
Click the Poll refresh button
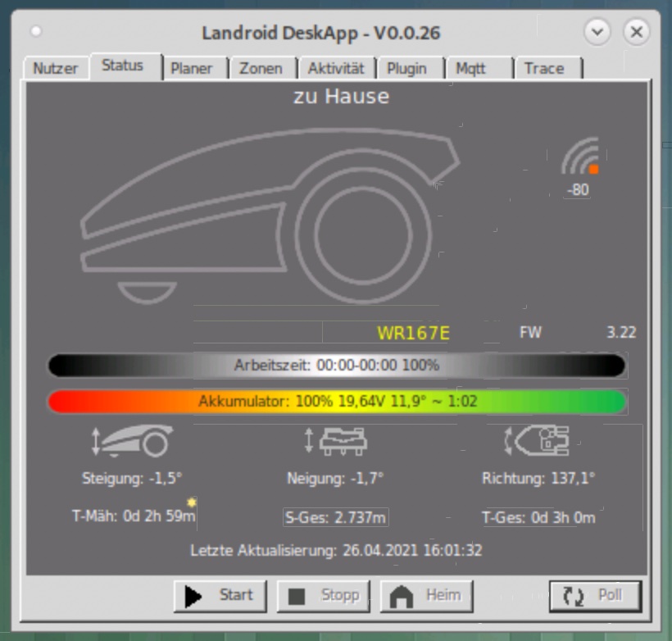[x=595, y=596]
